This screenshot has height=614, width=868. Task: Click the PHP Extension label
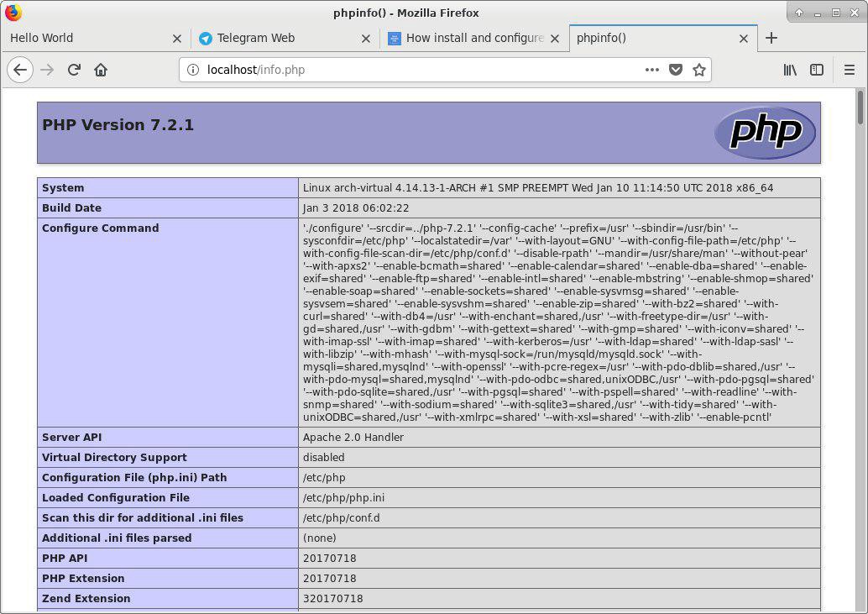pyautogui.click(x=83, y=578)
